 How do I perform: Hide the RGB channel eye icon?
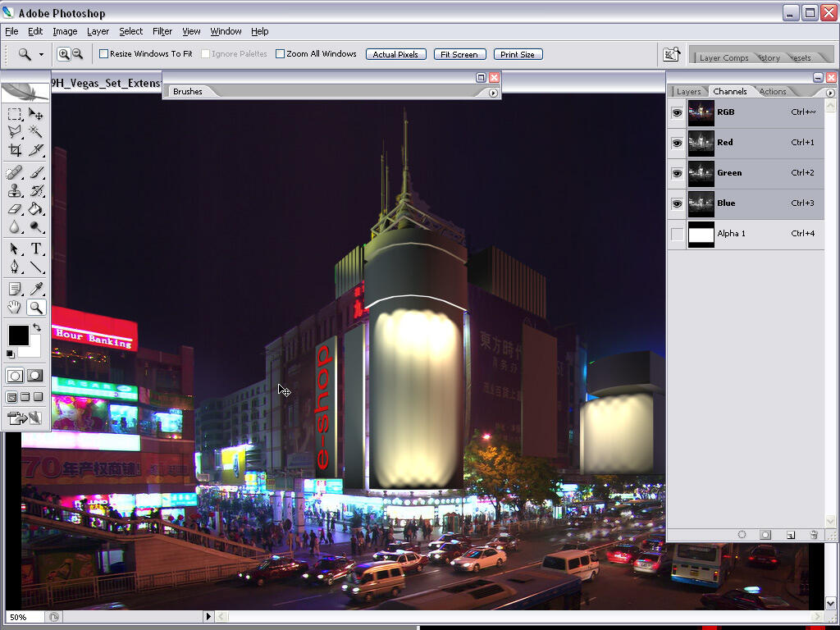[x=677, y=113]
